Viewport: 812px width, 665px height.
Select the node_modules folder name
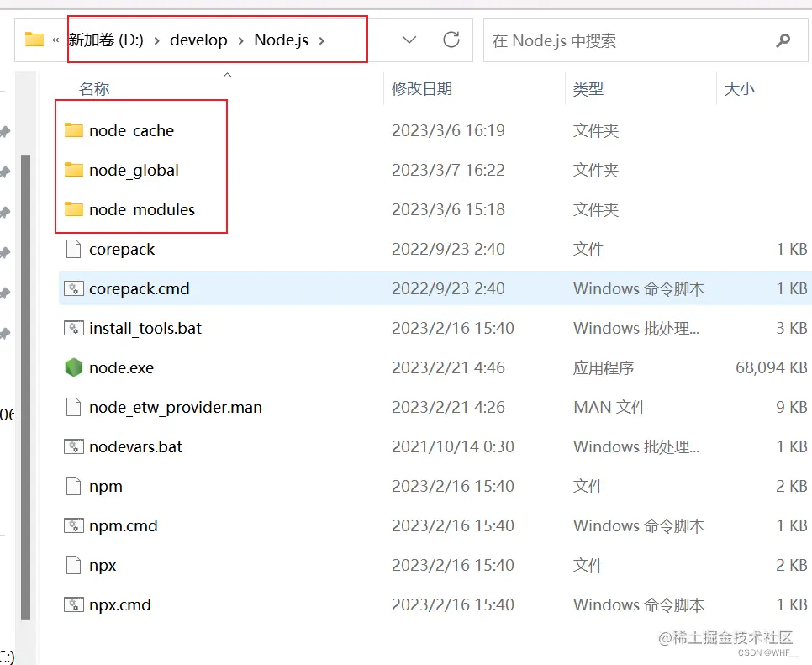pyautogui.click(x=142, y=209)
